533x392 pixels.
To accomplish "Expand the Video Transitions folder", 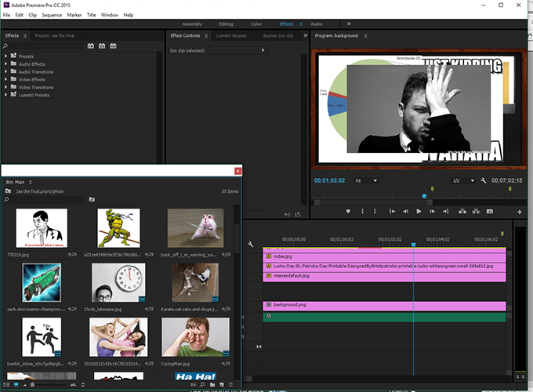I will click(5, 87).
